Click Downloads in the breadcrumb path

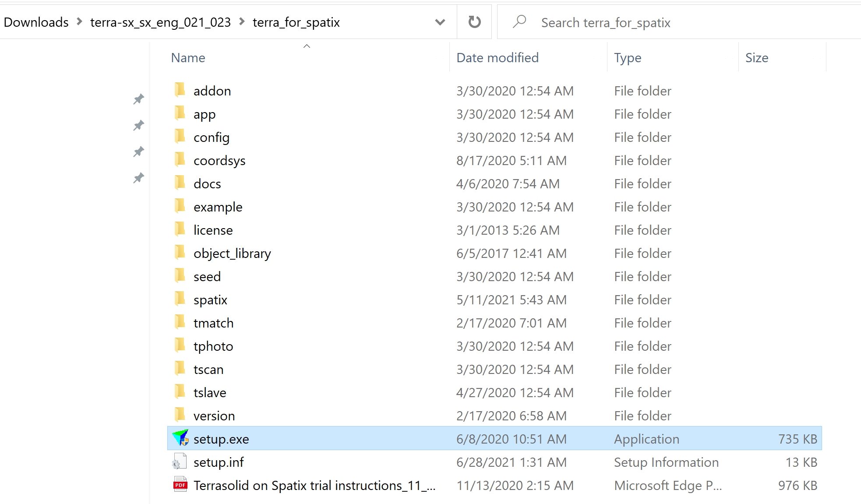click(36, 22)
